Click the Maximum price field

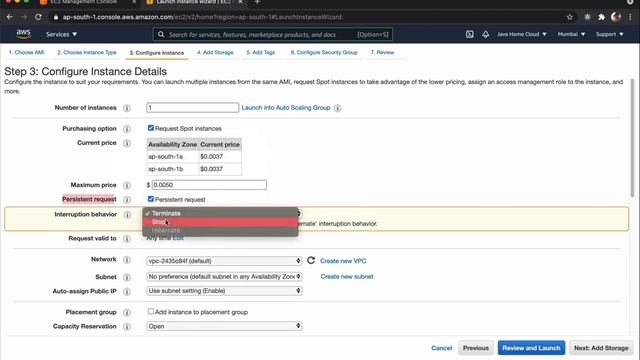[x=209, y=185]
